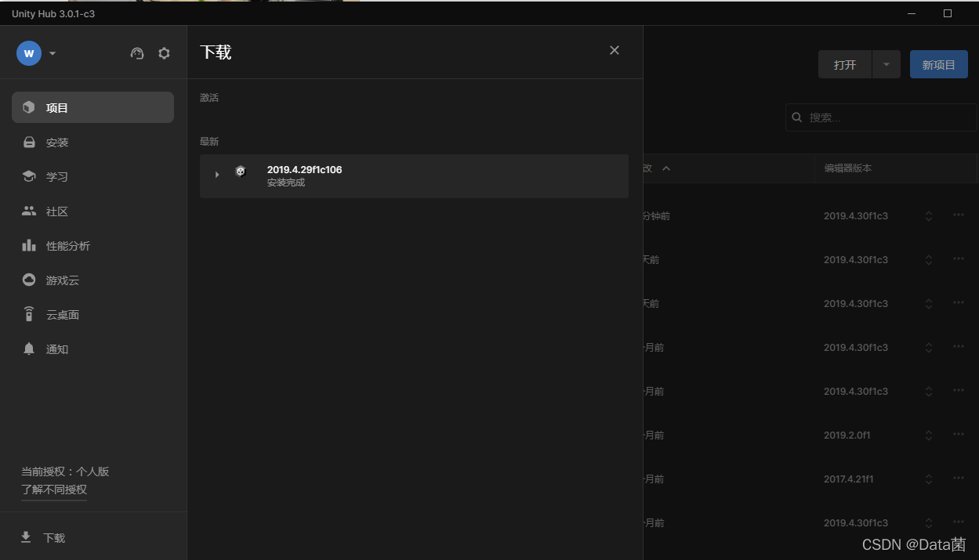This screenshot has width=979, height=560.
Task: Click the 分钟前 modified time cell
Action: pyautogui.click(x=657, y=216)
